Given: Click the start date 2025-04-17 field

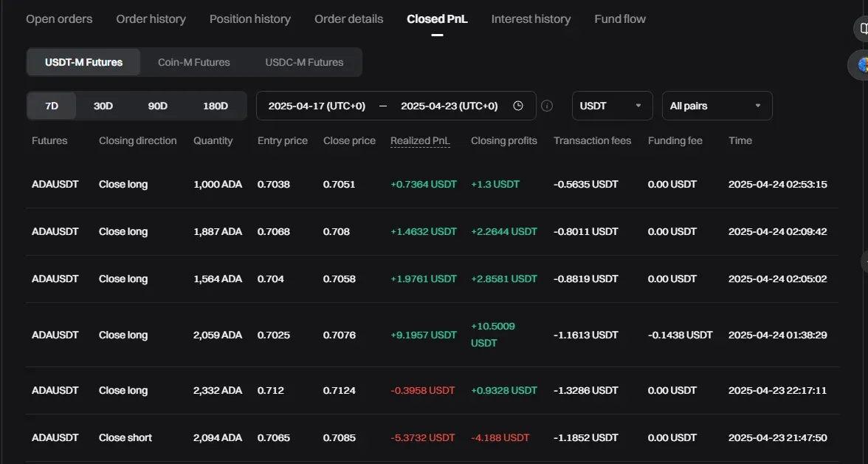Looking at the screenshot, I should (x=317, y=106).
